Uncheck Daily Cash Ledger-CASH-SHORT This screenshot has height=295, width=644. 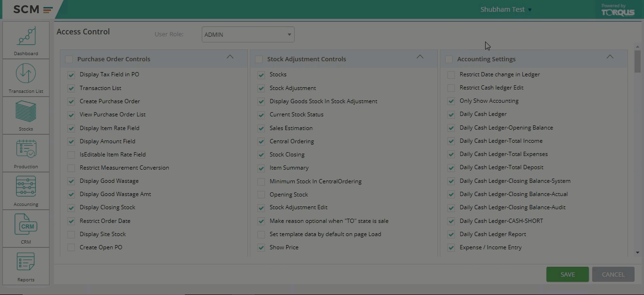451,221
